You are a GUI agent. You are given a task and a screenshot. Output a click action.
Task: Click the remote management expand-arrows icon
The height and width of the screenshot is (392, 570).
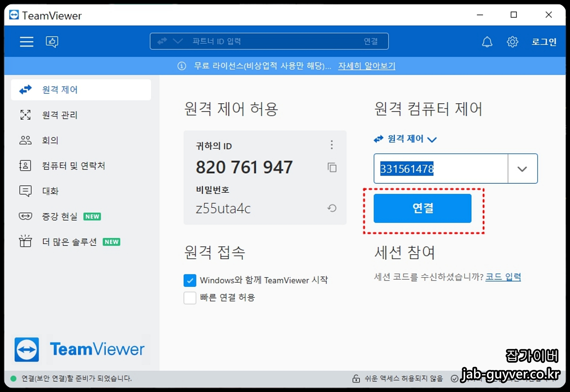click(25, 115)
